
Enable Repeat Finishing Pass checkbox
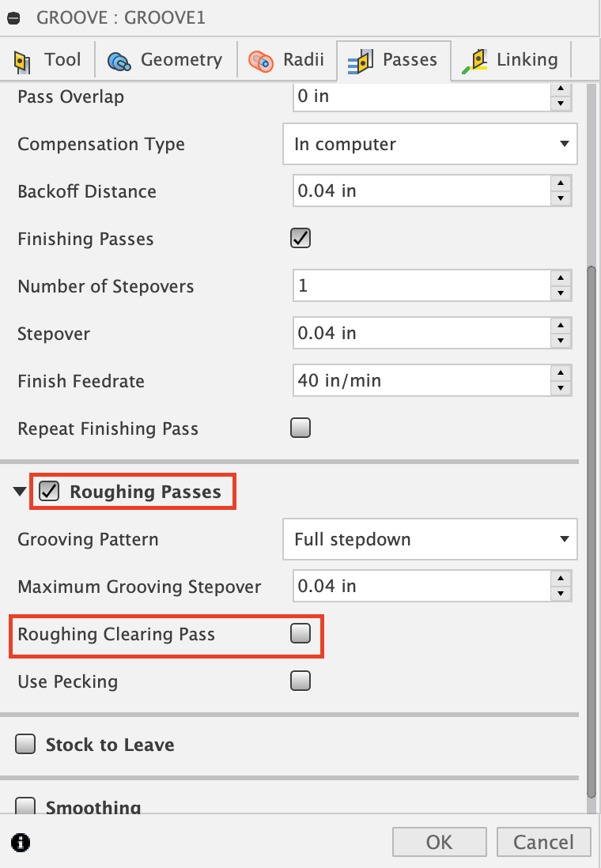pyautogui.click(x=300, y=428)
